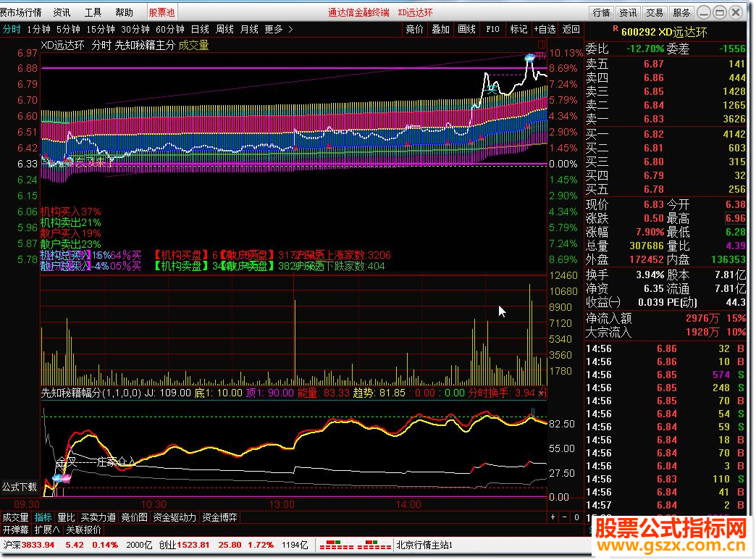
Task: Switch to the 周线 period tab
Action: pyautogui.click(x=224, y=30)
